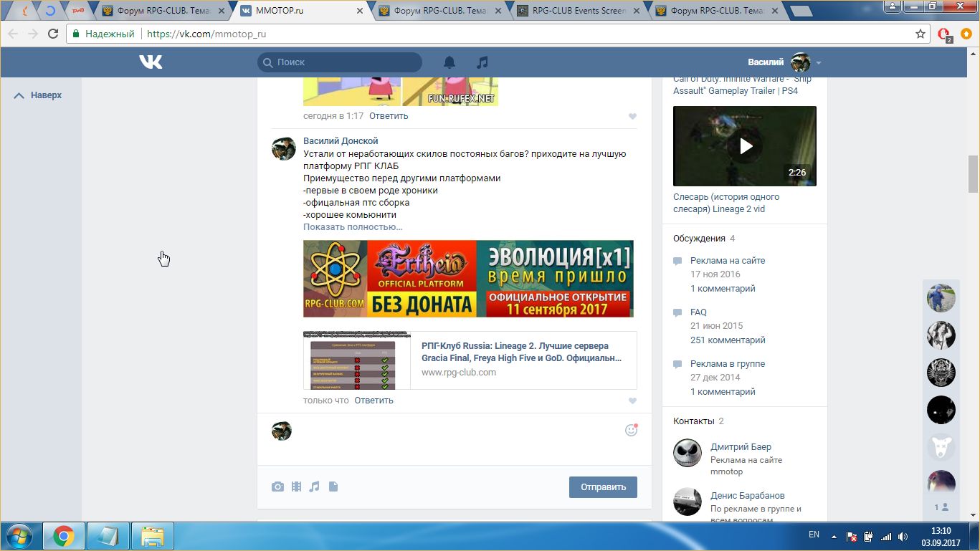The height and width of the screenshot is (551, 980).
Task: Open RPG-CLUB Ertheia banner image
Action: tap(468, 279)
